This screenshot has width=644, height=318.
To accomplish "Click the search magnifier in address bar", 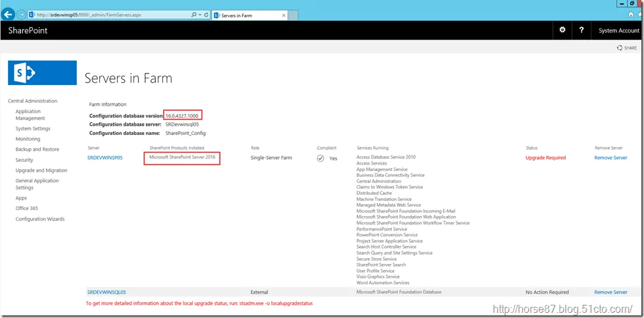I will [x=194, y=14].
